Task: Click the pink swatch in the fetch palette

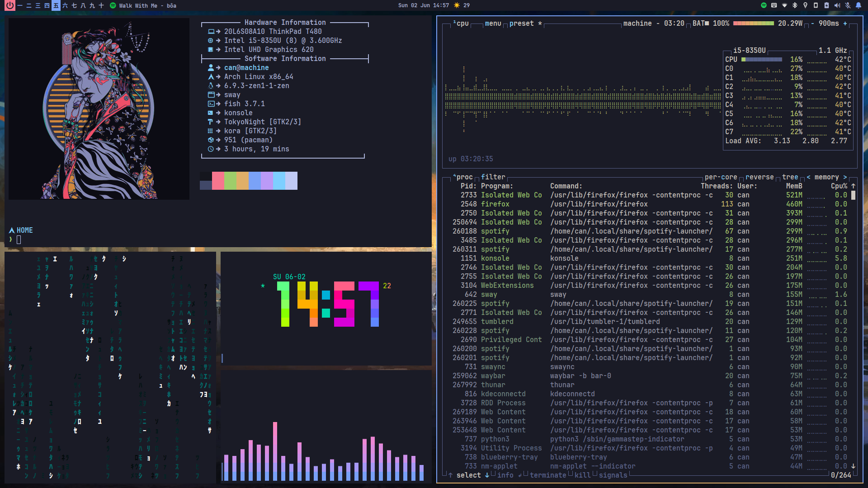Action: (x=218, y=181)
